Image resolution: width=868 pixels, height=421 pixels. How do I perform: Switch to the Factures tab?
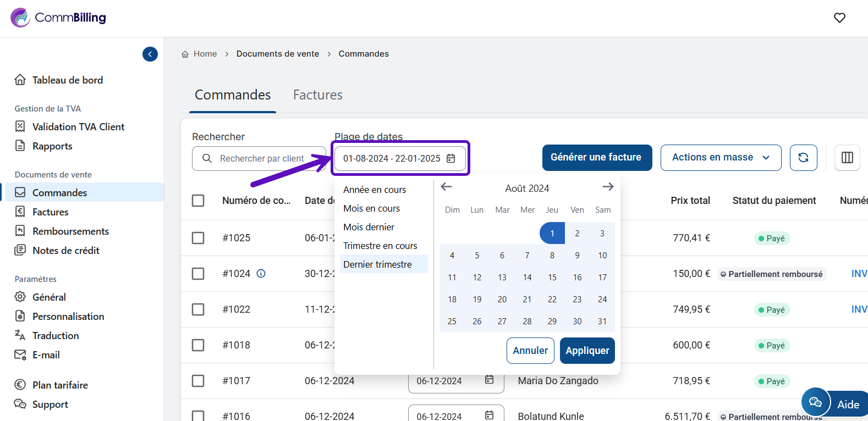(317, 95)
